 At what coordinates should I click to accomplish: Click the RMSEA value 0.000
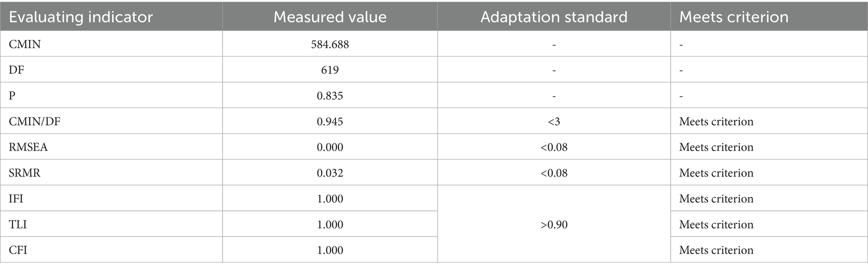click(x=330, y=147)
